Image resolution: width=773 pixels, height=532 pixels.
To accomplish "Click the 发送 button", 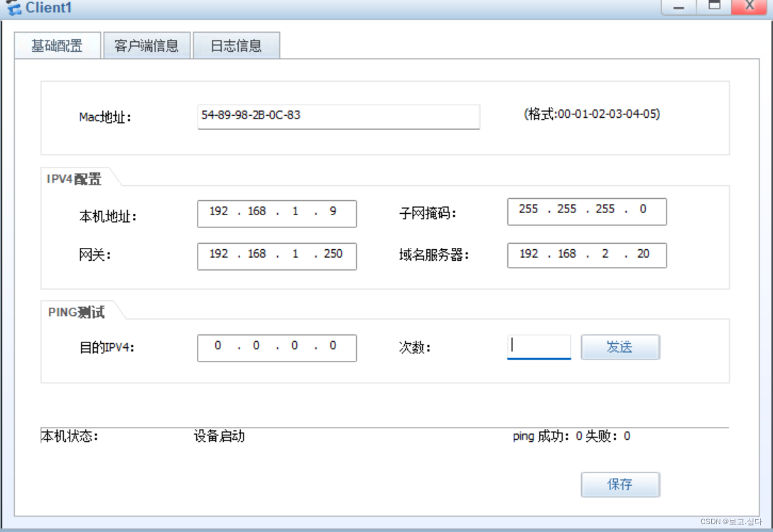I will pos(620,347).
